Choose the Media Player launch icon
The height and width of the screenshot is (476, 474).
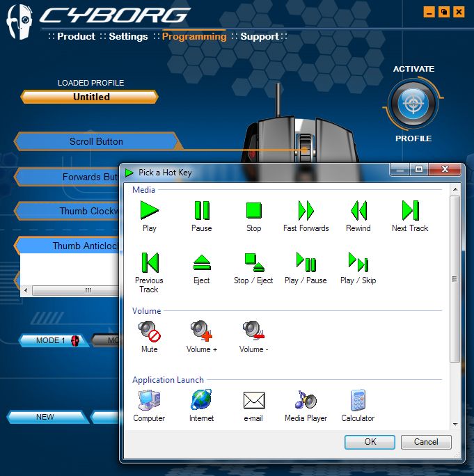pos(306,400)
